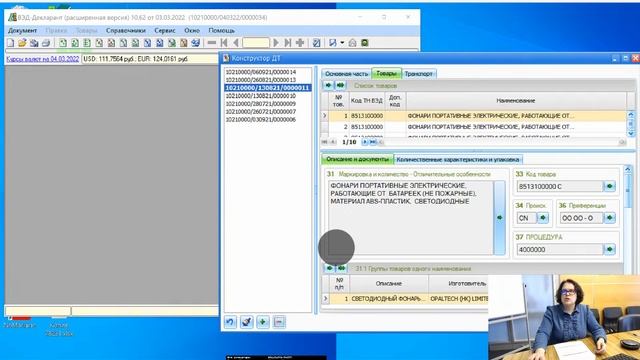
Task: Select declaration 10210000/060921/0000014
Action: 261,72
